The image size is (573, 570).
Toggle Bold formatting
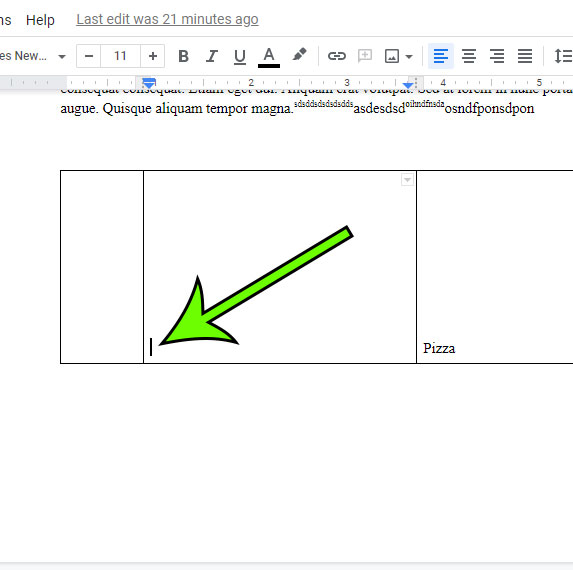coord(183,56)
